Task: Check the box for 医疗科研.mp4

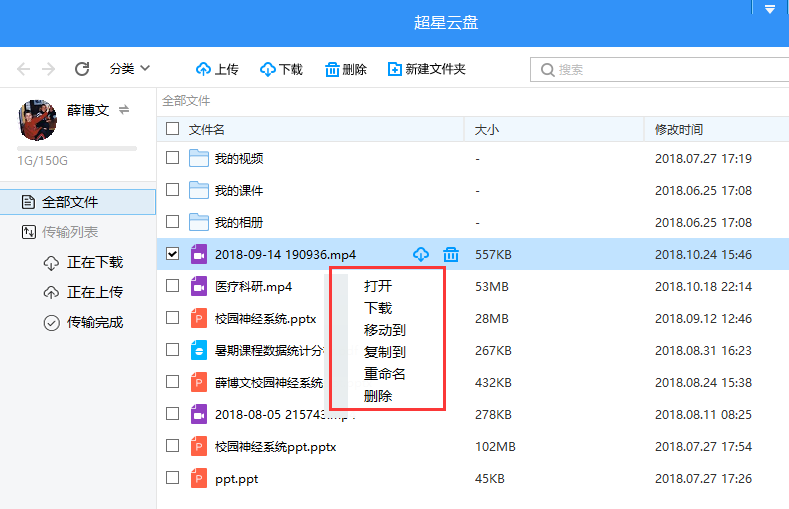Action: coord(173,286)
